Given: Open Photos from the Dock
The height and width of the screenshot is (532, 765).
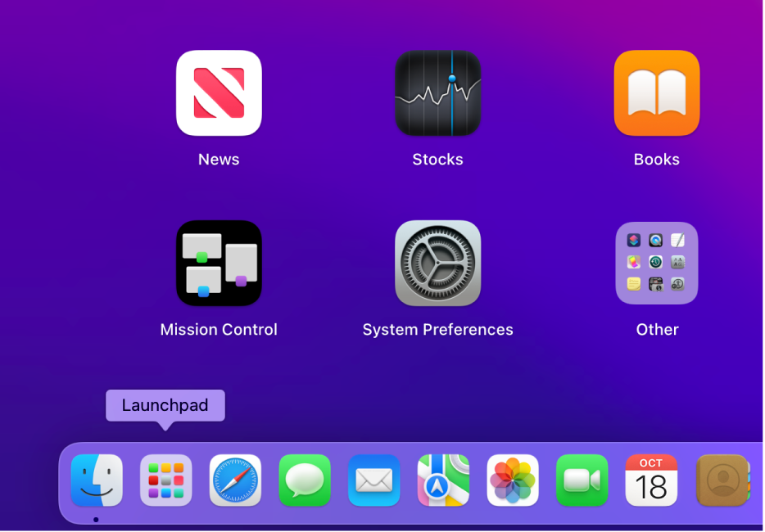Looking at the screenshot, I should coord(512,480).
